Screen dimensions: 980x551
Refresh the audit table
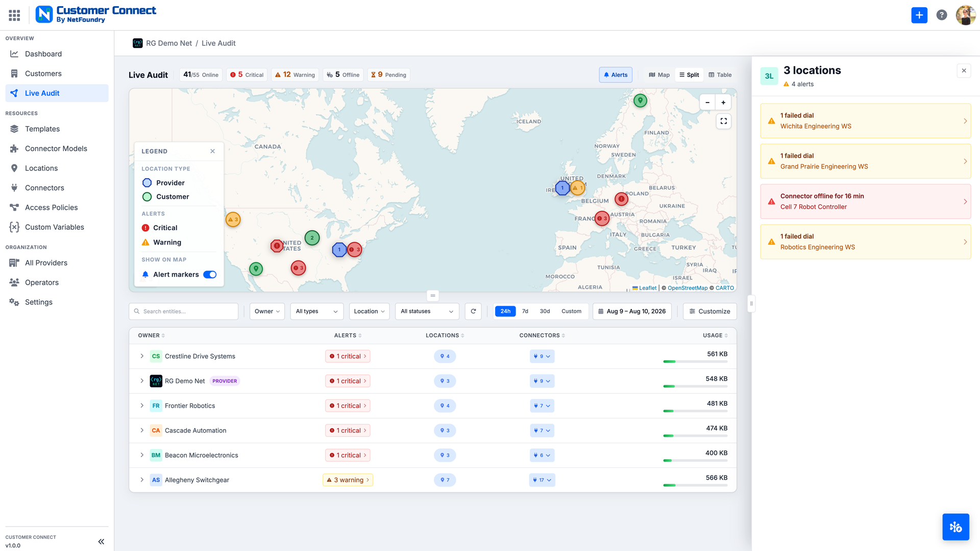coord(473,311)
